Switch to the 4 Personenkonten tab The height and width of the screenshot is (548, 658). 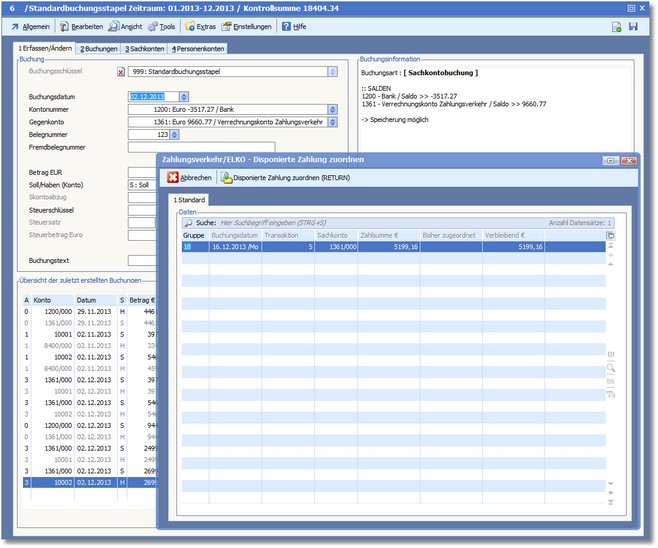click(197, 48)
